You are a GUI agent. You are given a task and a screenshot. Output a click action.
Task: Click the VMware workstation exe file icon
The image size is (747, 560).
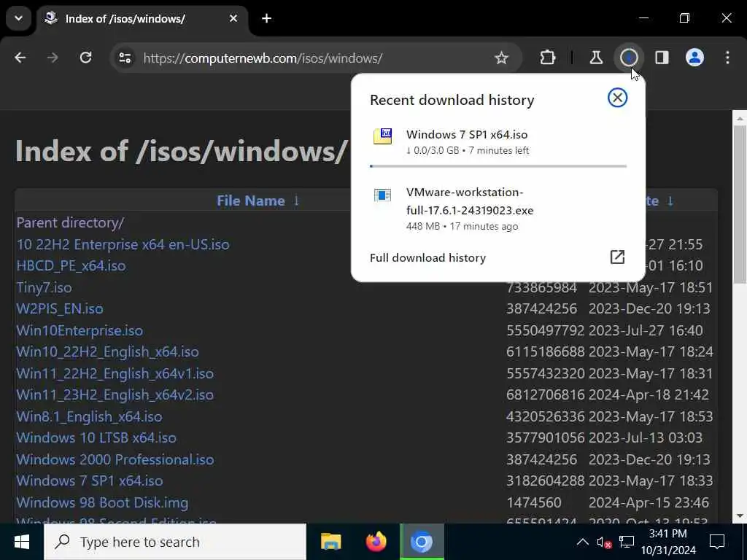tap(382, 195)
